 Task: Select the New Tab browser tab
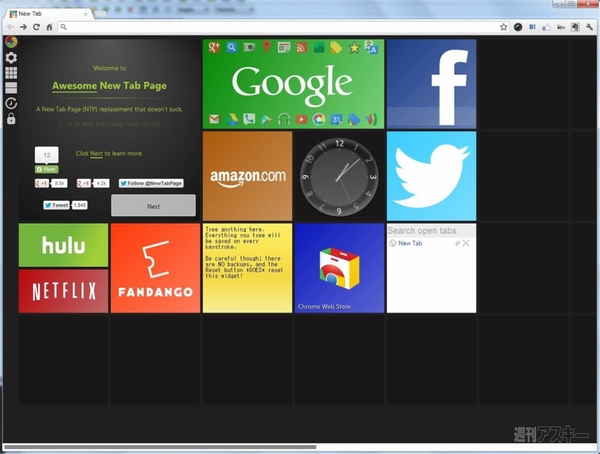(49, 14)
